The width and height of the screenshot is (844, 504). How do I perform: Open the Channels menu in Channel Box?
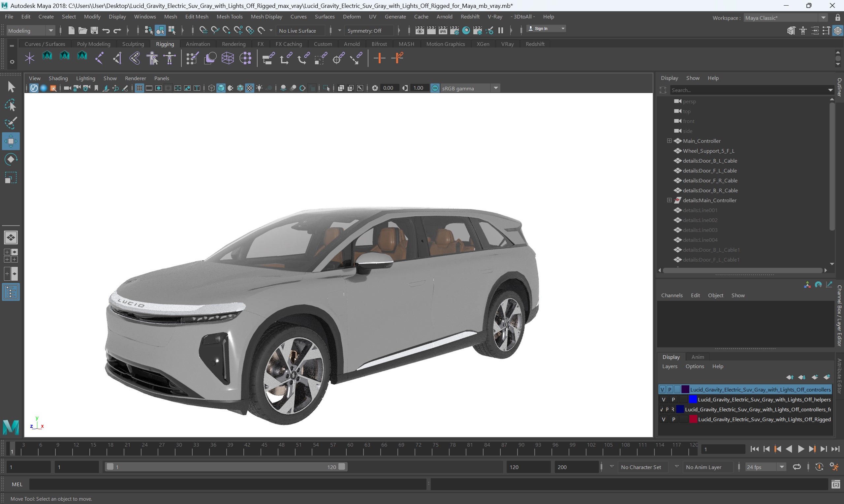click(672, 295)
